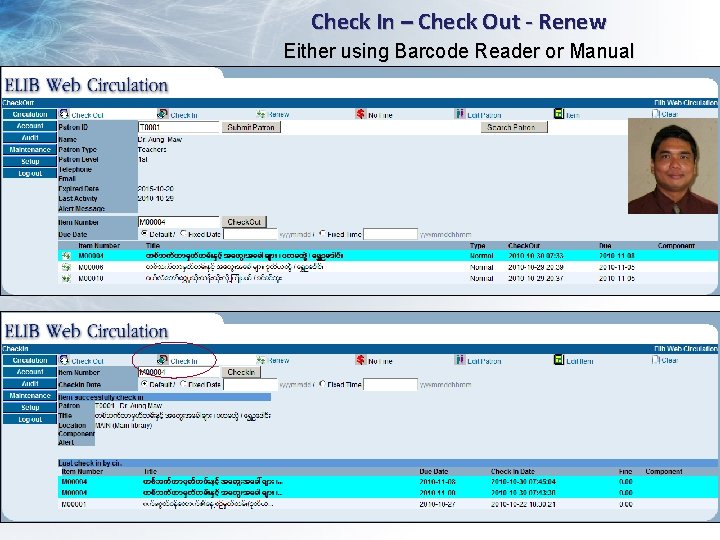Click the No Fine dollar icon on the CheckOut screen
The width and height of the screenshot is (720, 540).
[x=360, y=114]
